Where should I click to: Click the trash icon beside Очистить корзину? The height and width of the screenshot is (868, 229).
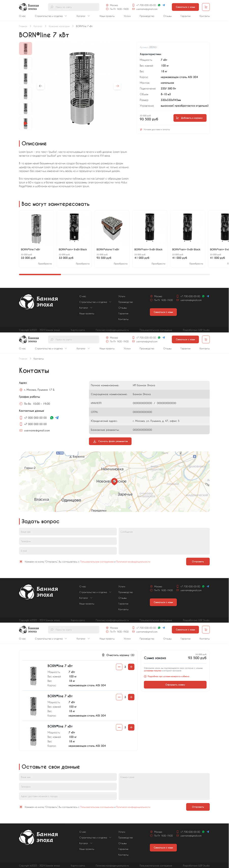pos(103,655)
